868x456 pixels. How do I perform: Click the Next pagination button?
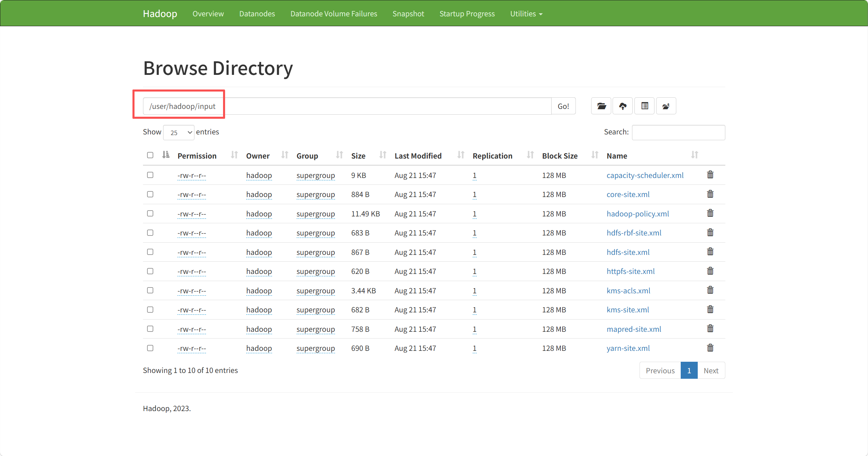pos(711,371)
